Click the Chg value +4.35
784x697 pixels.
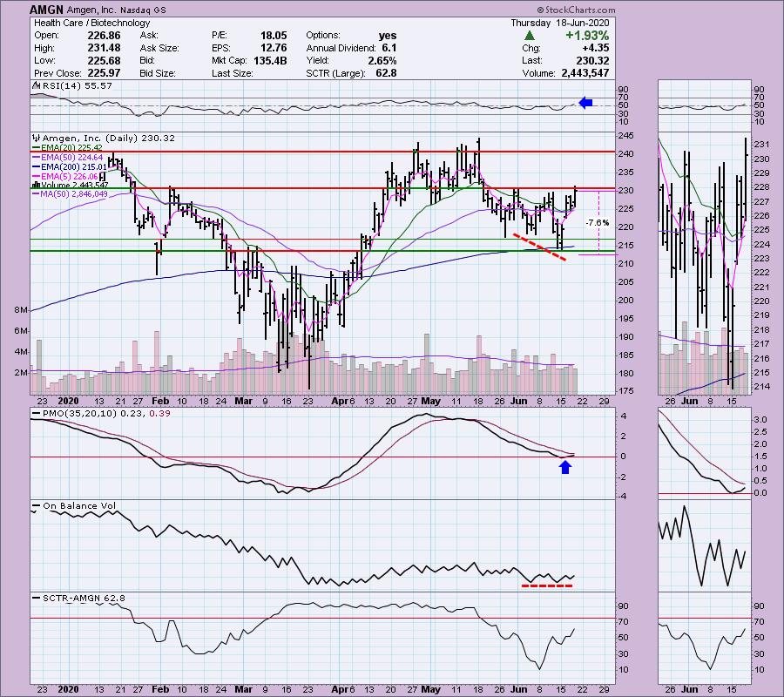[596, 48]
